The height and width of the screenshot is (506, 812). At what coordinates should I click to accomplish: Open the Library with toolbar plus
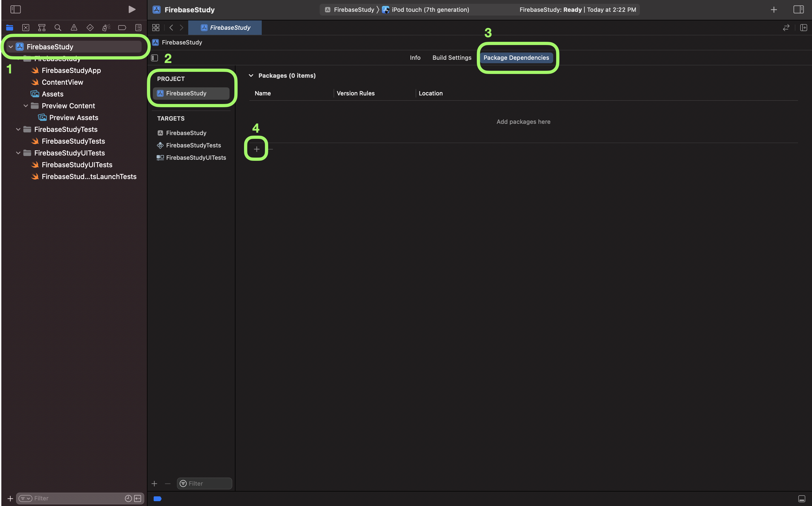(773, 10)
